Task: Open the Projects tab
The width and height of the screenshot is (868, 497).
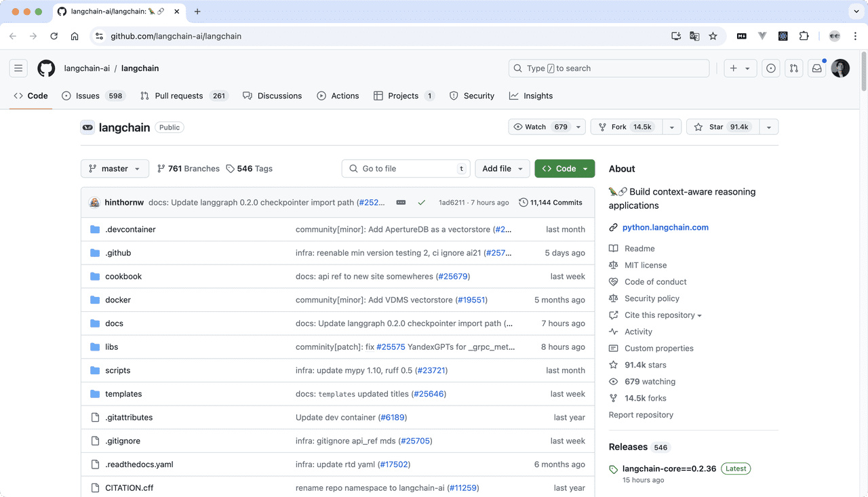Action: [404, 96]
